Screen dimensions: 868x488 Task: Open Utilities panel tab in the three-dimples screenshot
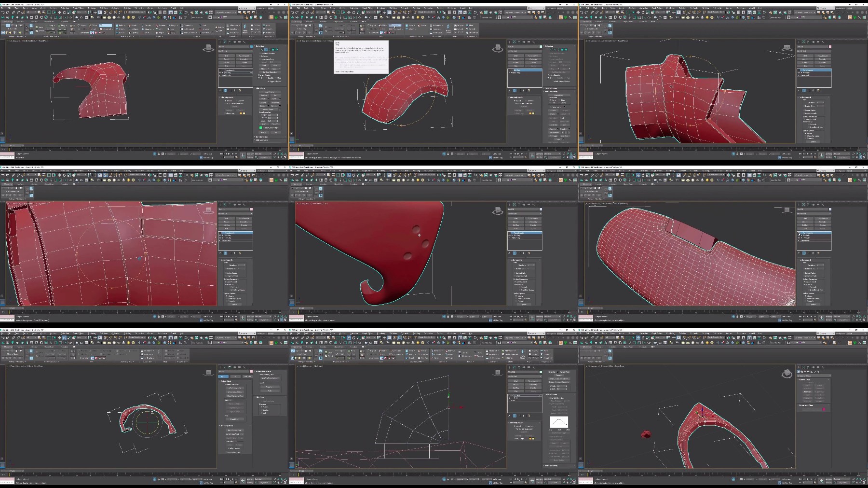coord(533,205)
